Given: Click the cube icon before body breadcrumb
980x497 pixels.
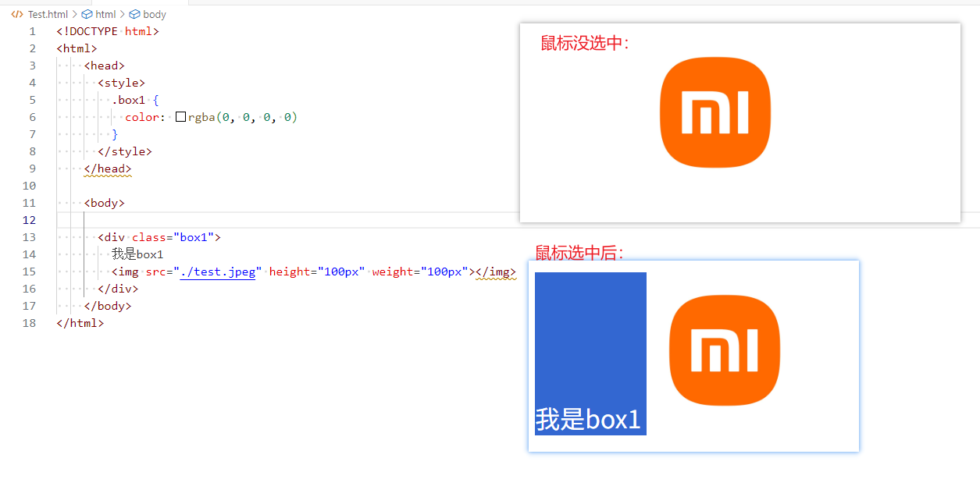Looking at the screenshot, I should [134, 14].
